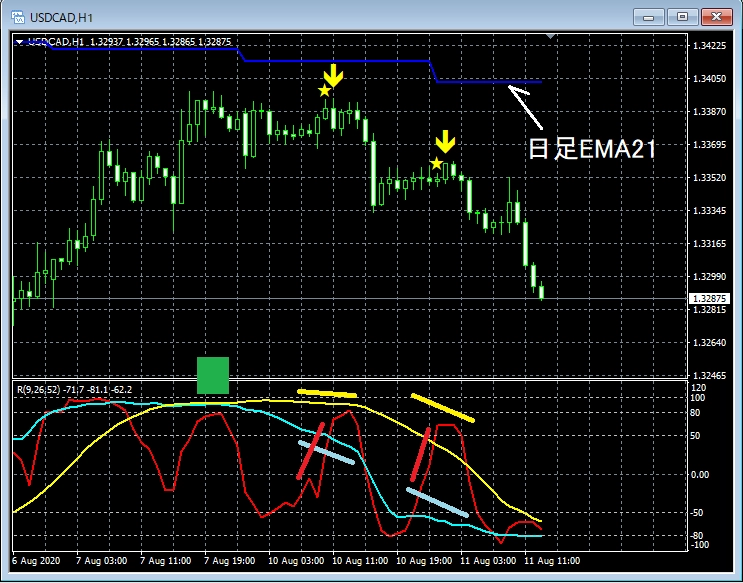Expand the small triangle beside USDCAD,H1 label
Image resolution: width=743 pixels, height=583 pixels.
pos(20,41)
